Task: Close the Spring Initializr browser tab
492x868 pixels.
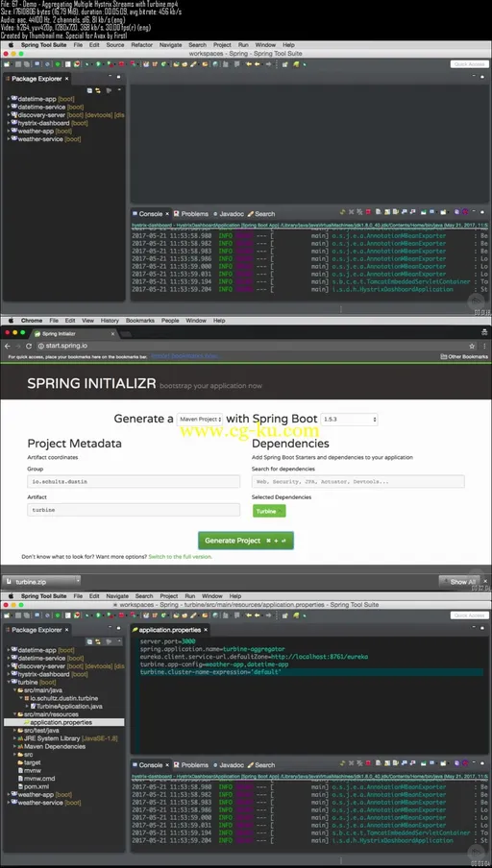Action: point(112,334)
